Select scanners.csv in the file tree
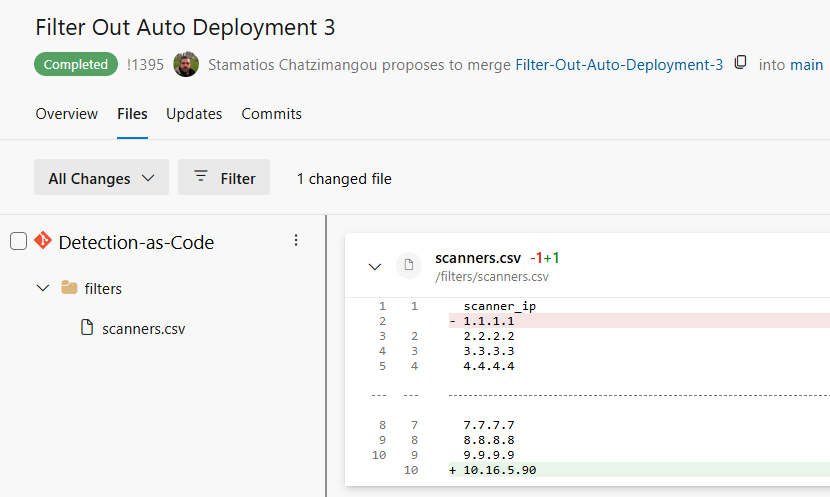This screenshot has width=830, height=497. (143, 329)
